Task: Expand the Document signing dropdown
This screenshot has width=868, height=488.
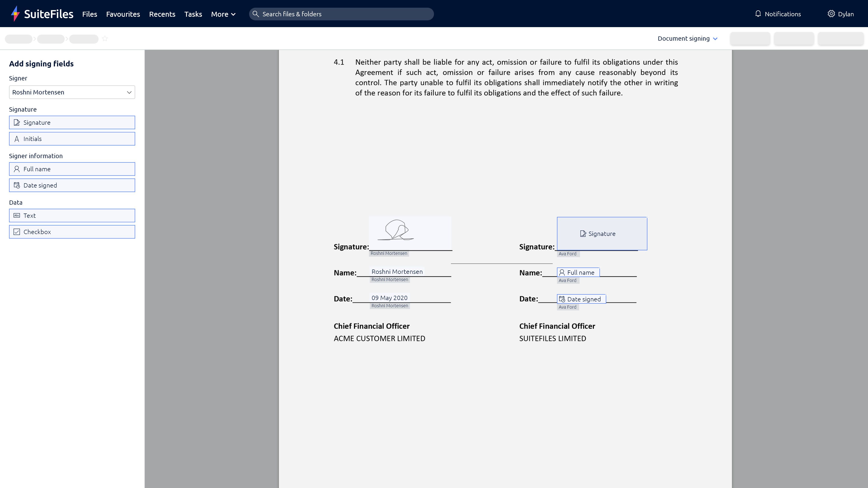Action: 687,38
